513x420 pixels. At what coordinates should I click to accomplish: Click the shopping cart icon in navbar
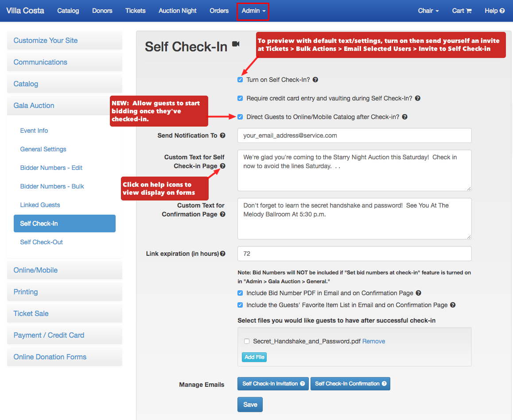[469, 11]
